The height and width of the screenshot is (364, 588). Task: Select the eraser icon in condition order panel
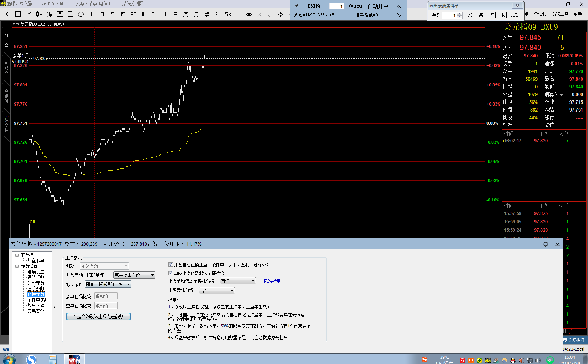click(514, 15)
